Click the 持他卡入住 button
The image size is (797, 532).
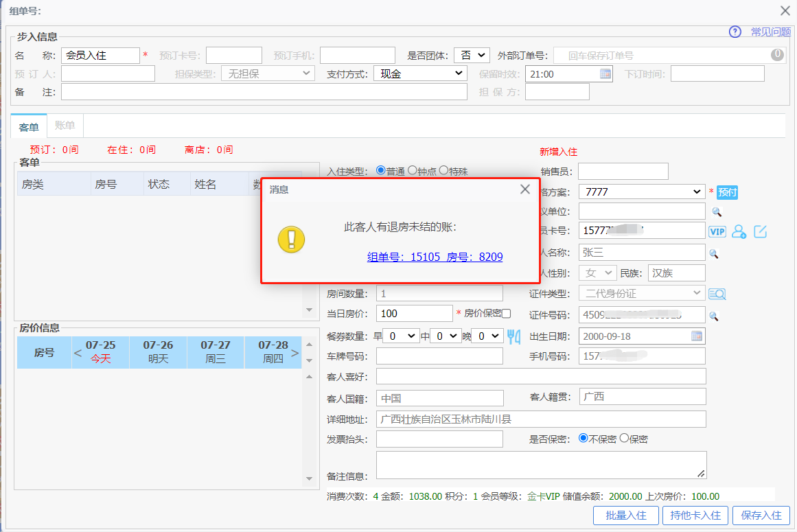coord(695,516)
